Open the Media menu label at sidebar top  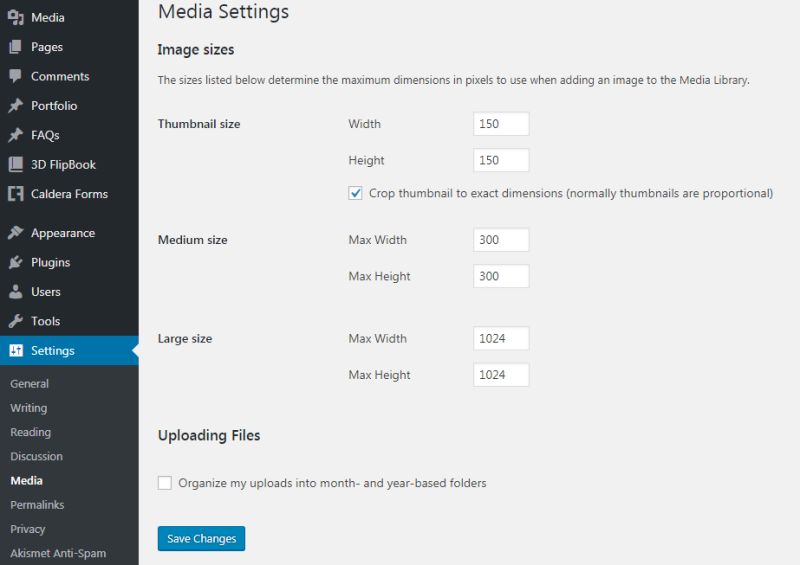point(47,17)
